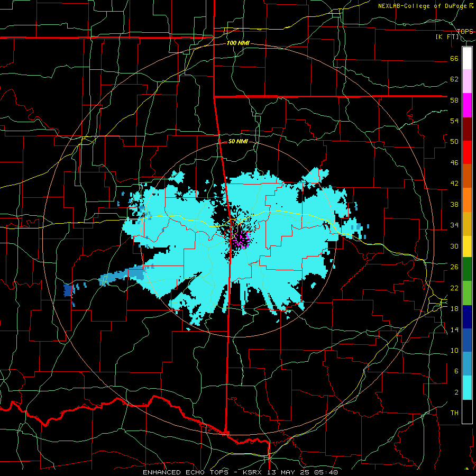Click the '38' legend value
The image size is (476, 476).
click(x=454, y=205)
